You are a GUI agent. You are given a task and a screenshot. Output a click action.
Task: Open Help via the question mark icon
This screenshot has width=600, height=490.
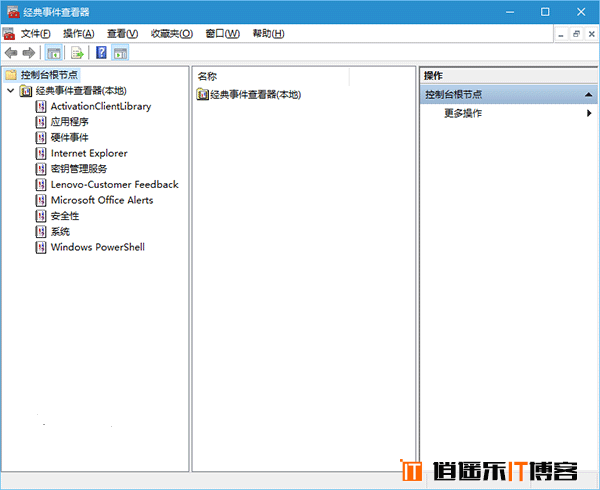click(101, 52)
